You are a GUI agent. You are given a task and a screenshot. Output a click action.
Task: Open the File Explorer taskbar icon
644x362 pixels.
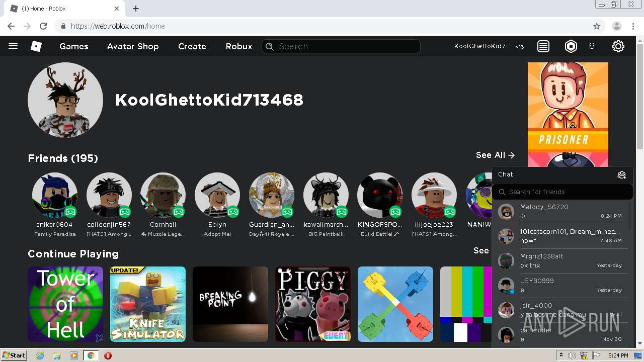(57, 355)
